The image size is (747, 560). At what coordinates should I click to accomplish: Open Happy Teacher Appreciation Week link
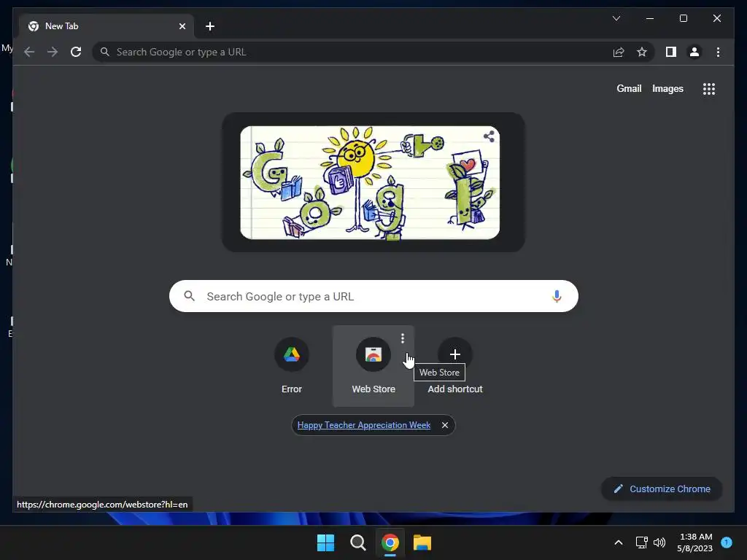[x=364, y=425]
